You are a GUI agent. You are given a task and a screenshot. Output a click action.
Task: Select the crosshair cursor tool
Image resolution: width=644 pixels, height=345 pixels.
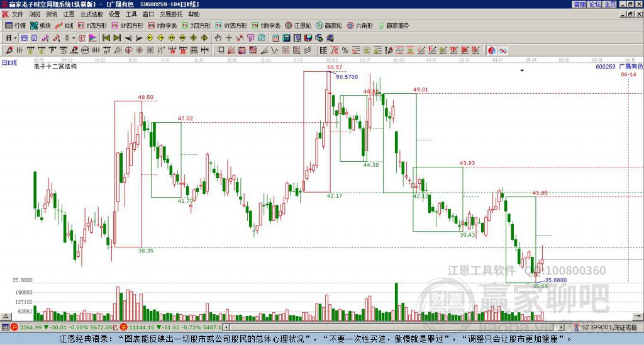(x=229, y=38)
